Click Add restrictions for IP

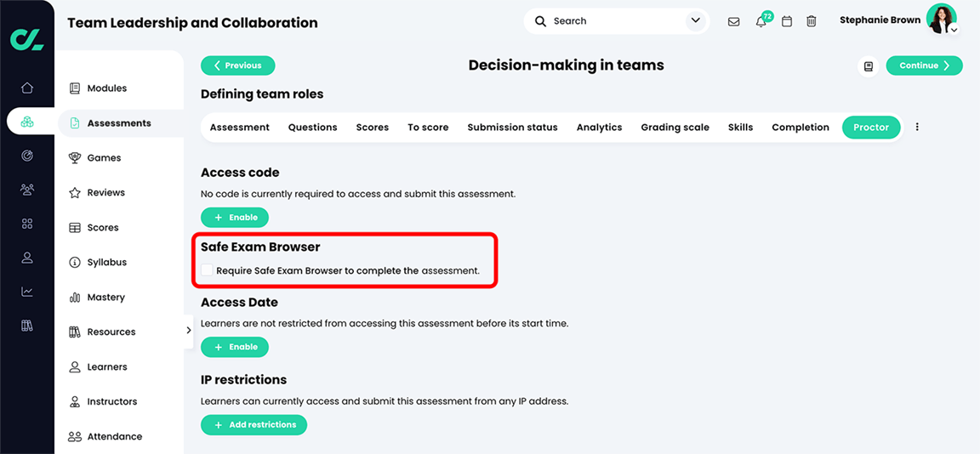click(254, 425)
